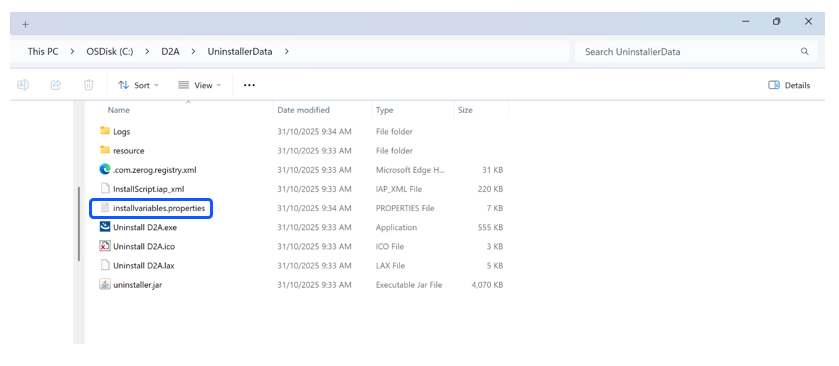Select Uninstall D2A.exe file name

(145, 227)
